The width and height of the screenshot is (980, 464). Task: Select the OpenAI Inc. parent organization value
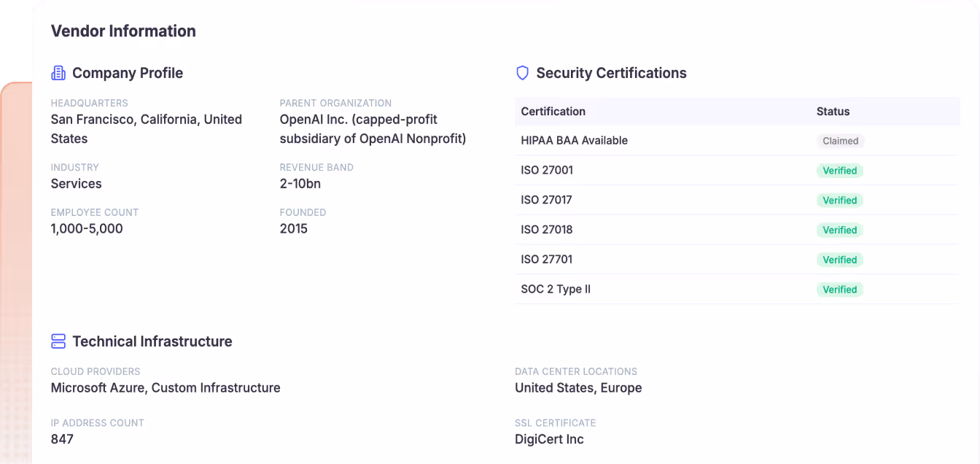point(373,129)
